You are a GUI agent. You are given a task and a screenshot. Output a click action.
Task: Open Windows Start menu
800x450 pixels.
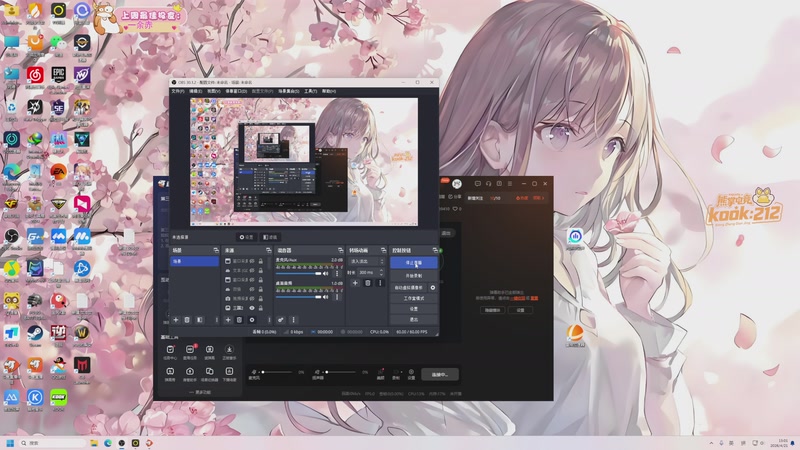click(10, 443)
